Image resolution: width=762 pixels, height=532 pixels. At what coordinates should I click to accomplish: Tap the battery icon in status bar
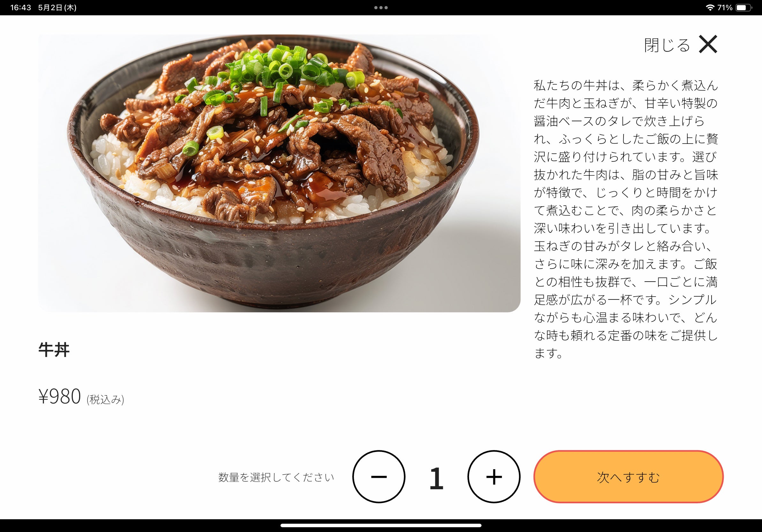pyautogui.click(x=744, y=8)
